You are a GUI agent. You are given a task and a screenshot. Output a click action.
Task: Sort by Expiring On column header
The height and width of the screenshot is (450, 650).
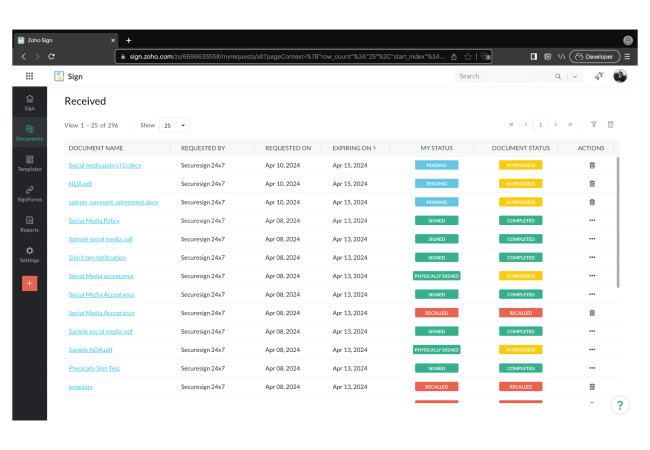(354, 148)
